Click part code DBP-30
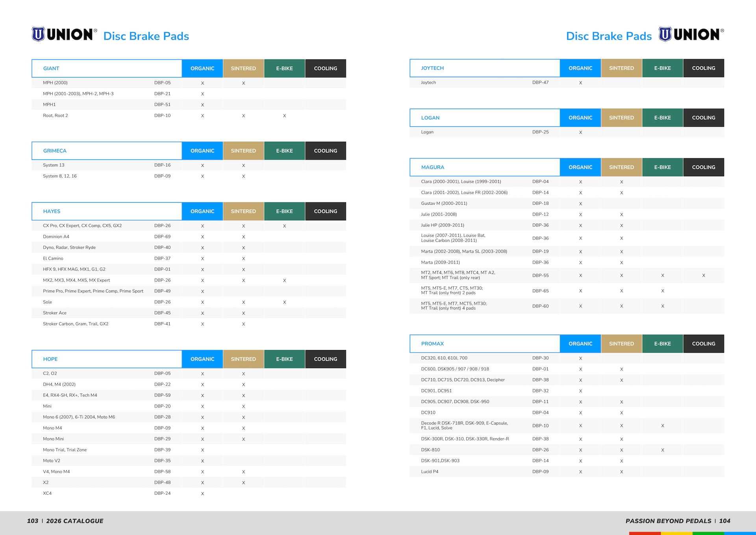756x535 pixels. click(540, 358)
